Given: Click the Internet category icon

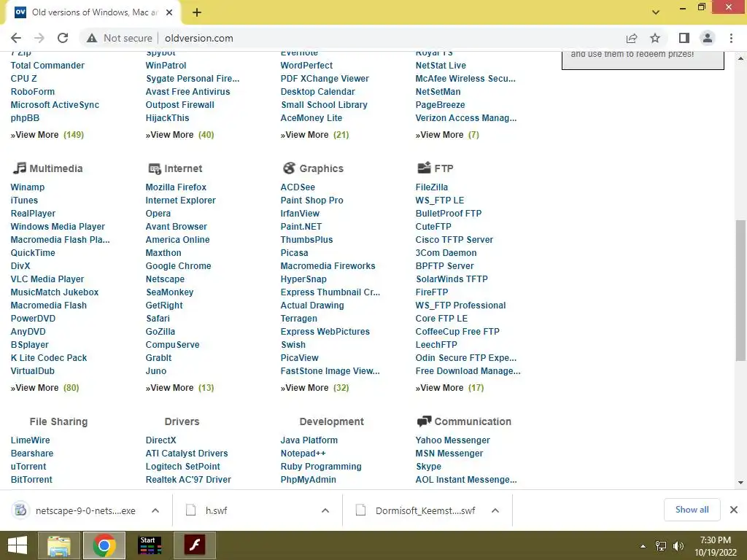Looking at the screenshot, I should tap(155, 168).
